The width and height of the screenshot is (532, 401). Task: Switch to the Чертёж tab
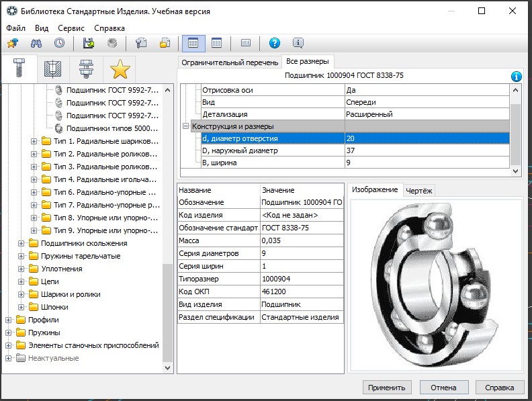tap(419, 190)
